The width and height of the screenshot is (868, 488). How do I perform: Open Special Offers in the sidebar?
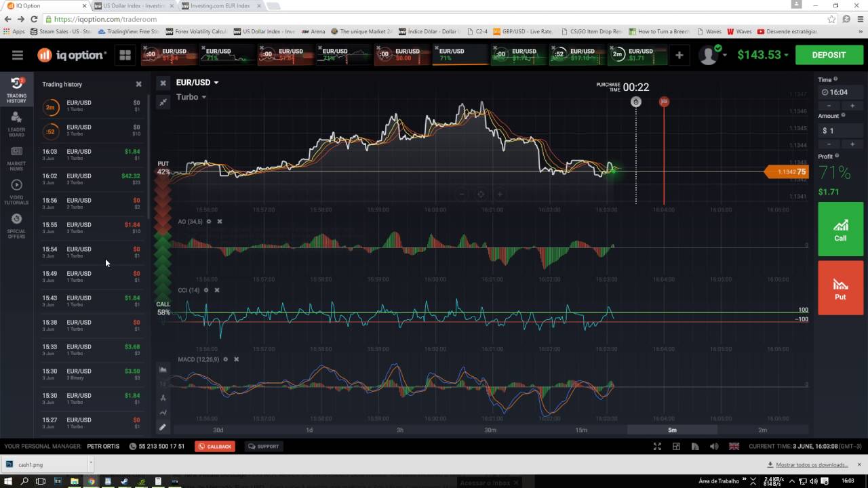(x=16, y=226)
